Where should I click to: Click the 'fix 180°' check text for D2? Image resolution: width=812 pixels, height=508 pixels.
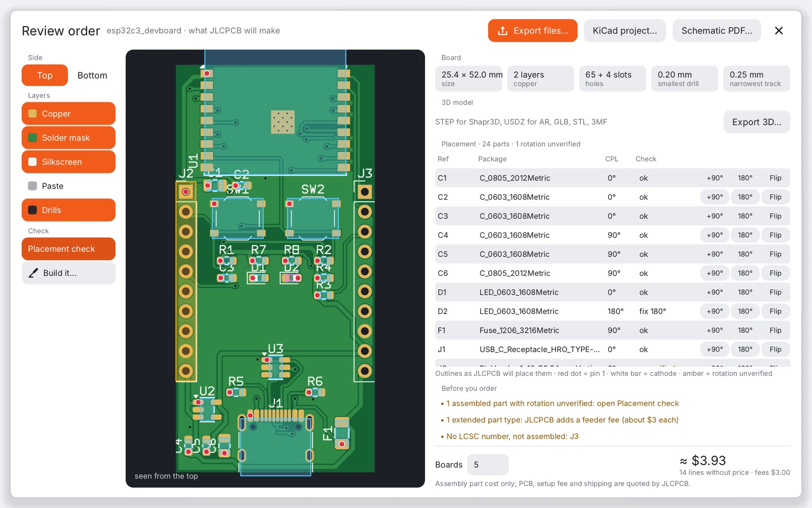[653, 311]
